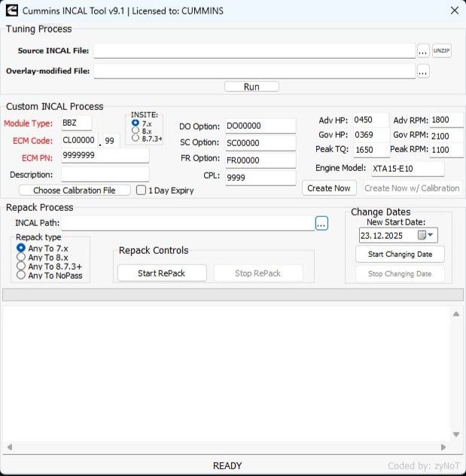Browse for Source INCAL File
Image resolution: width=466 pixels, height=476 pixels.
coord(423,51)
